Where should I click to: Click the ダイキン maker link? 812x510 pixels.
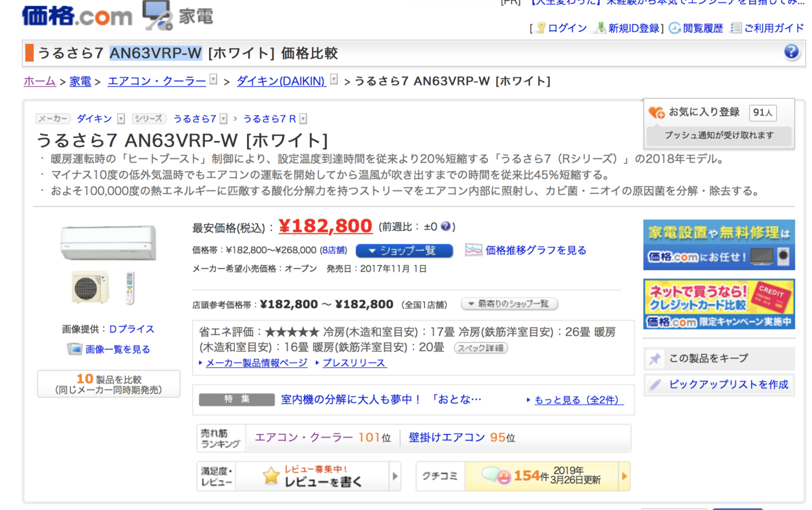(94, 119)
